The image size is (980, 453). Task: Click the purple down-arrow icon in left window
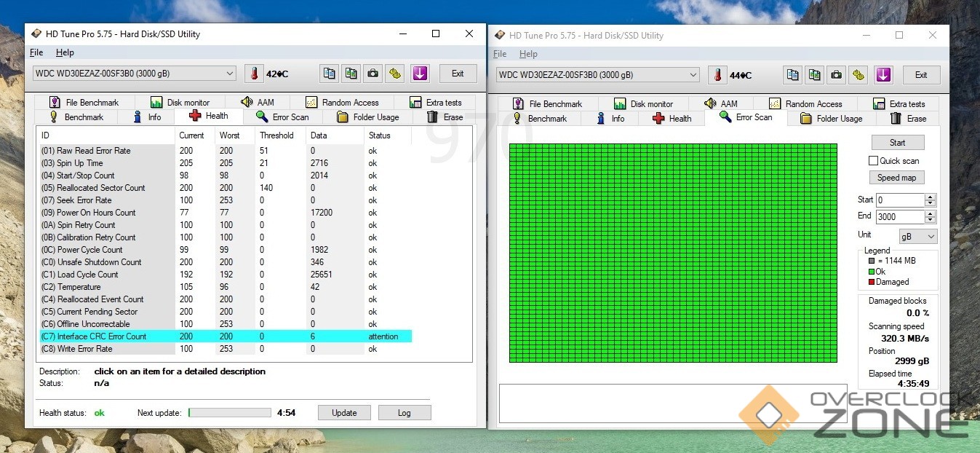420,74
